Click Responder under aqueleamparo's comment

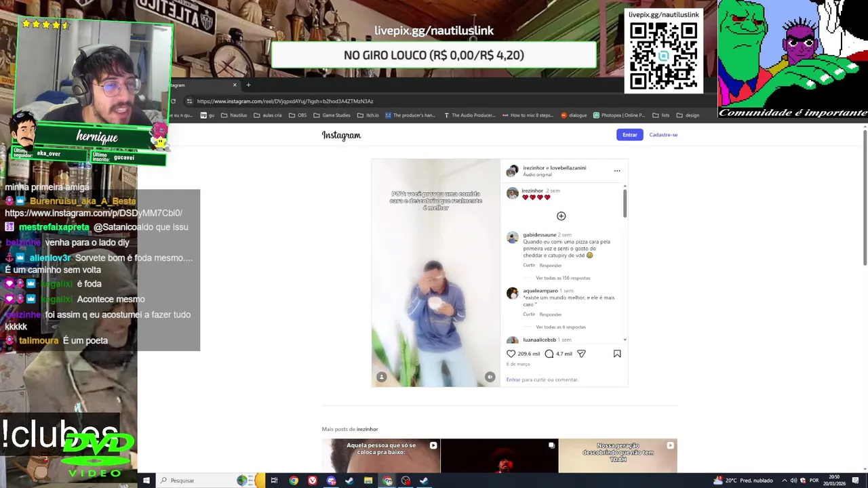coord(551,314)
